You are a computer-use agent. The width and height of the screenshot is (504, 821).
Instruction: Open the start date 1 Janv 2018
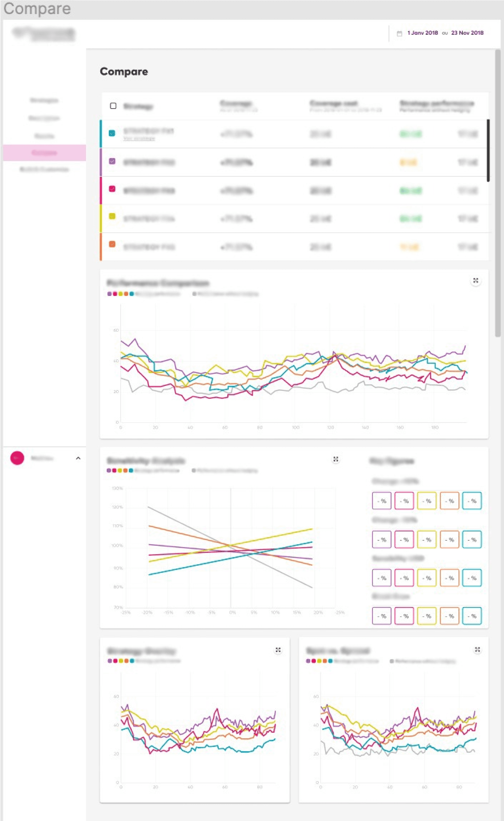[x=422, y=33]
